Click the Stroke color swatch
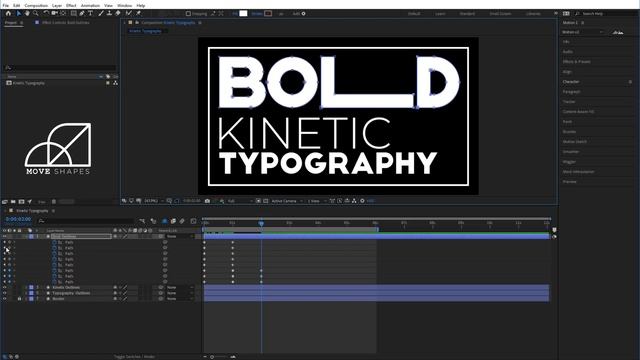The width and height of the screenshot is (640, 360). pyautogui.click(x=268, y=13)
